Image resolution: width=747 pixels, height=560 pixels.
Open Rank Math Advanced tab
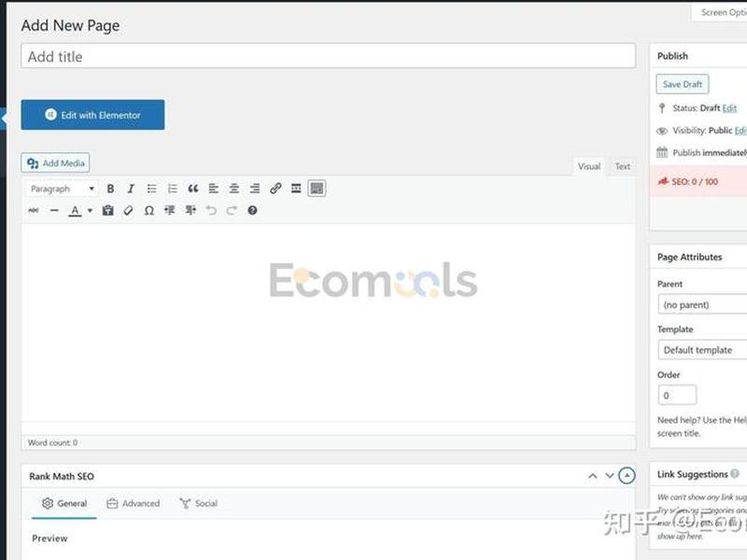(x=134, y=503)
